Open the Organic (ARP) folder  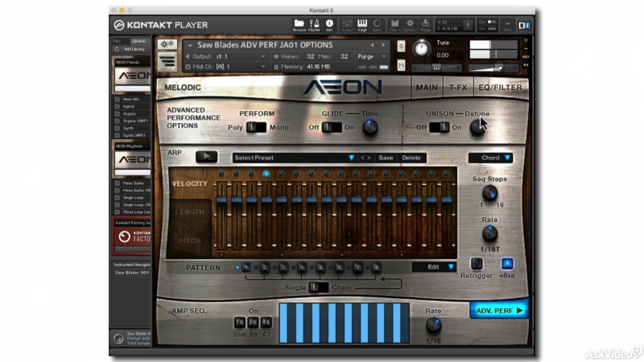tap(131, 121)
